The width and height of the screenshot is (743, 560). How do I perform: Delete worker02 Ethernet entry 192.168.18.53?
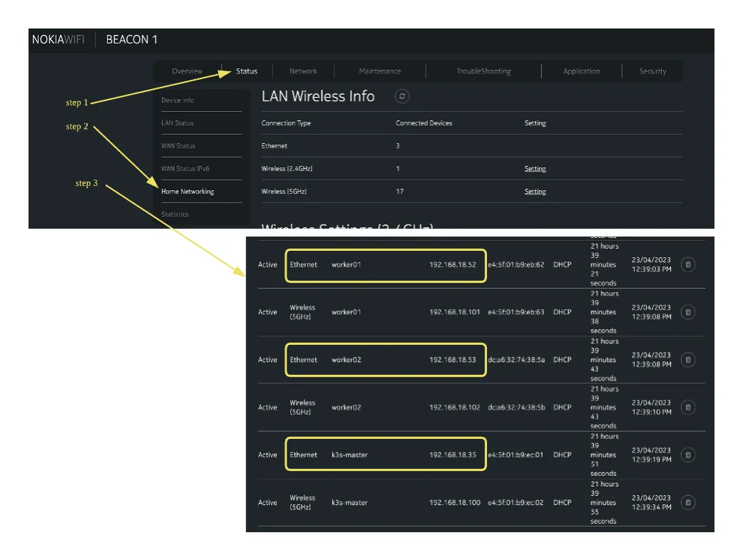pos(688,360)
